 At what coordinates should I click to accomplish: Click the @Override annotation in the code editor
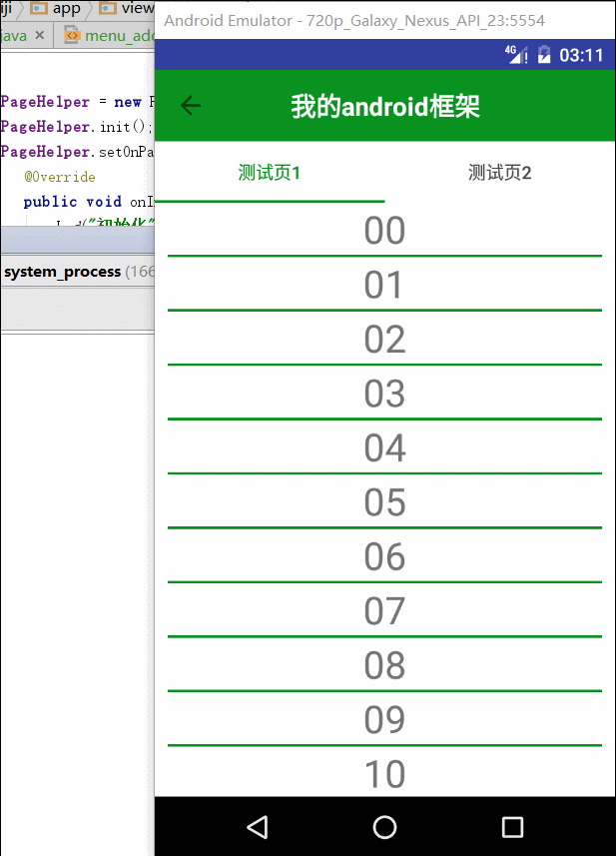click(x=60, y=177)
